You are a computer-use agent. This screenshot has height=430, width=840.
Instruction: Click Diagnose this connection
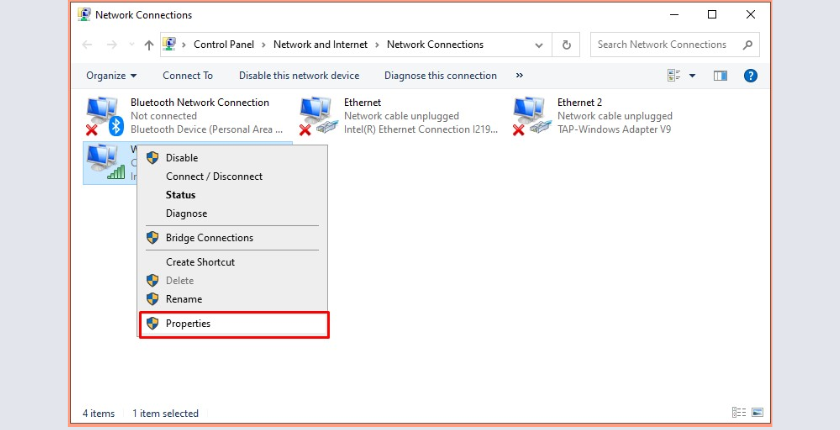(x=440, y=76)
